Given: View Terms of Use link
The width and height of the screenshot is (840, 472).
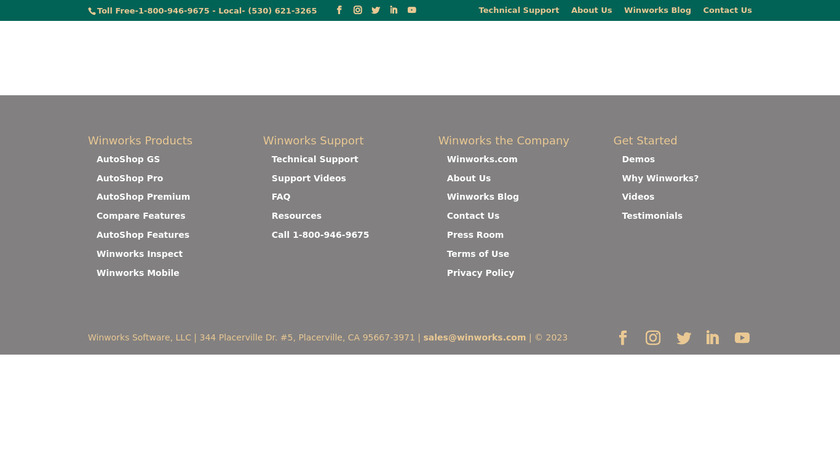Looking at the screenshot, I should 478,254.
